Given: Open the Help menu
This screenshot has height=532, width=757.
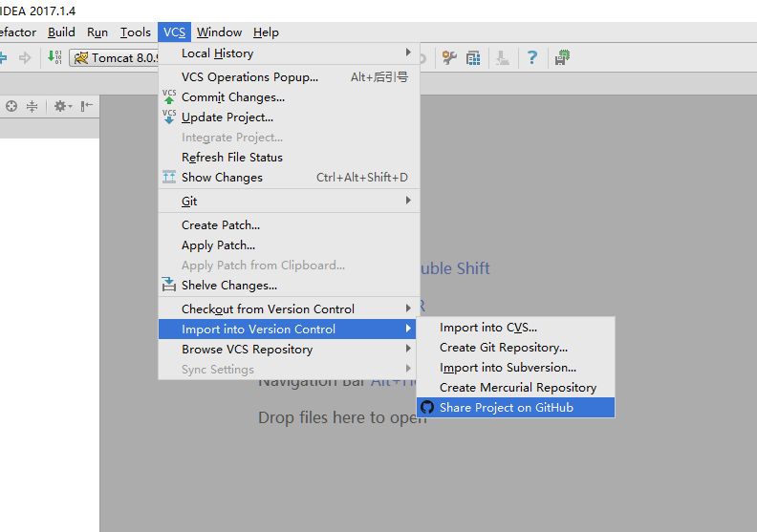Looking at the screenshot, I should click(x=266, y=32).
